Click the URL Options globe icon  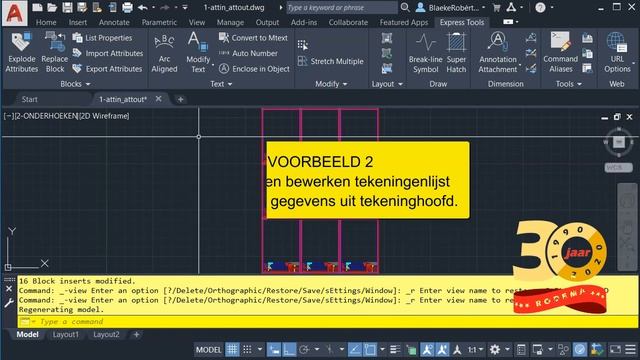(x=617, y=53)
